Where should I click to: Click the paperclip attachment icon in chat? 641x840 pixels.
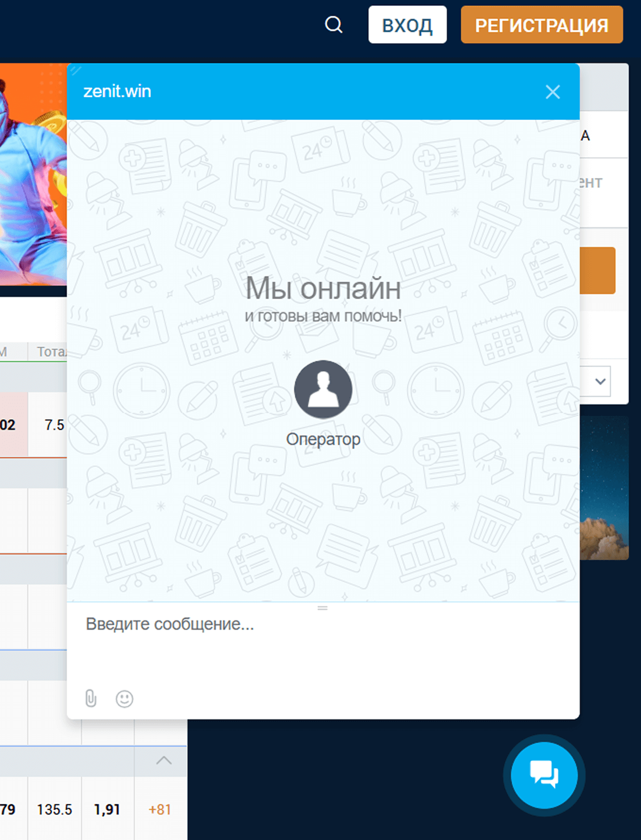[x=90, y=698]
